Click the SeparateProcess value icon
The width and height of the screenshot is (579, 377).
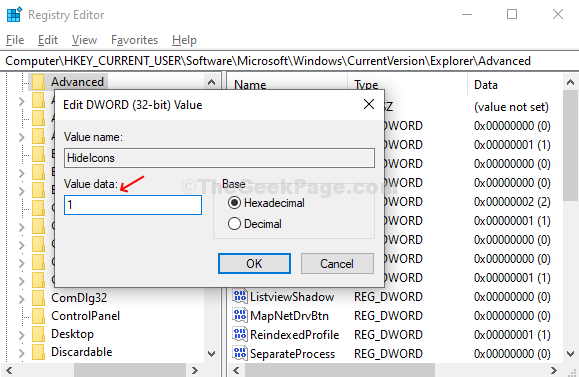pyautogui.click(x=240, y=353)
